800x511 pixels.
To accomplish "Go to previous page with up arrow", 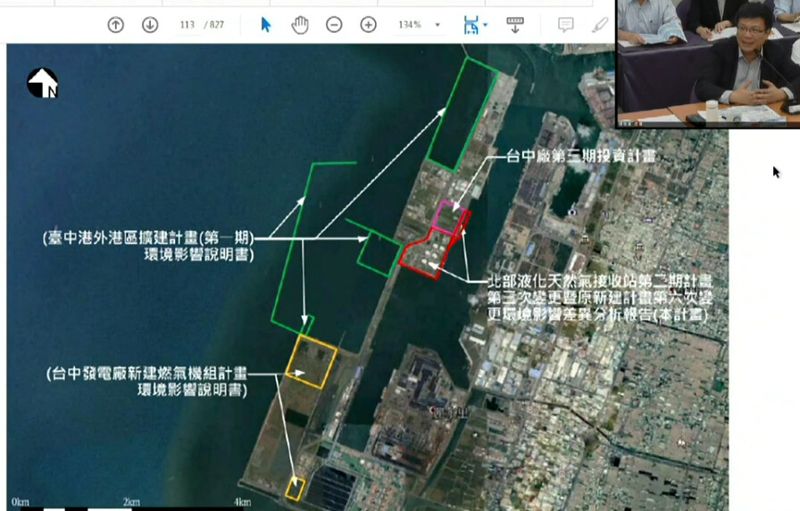I will point(116,24).
